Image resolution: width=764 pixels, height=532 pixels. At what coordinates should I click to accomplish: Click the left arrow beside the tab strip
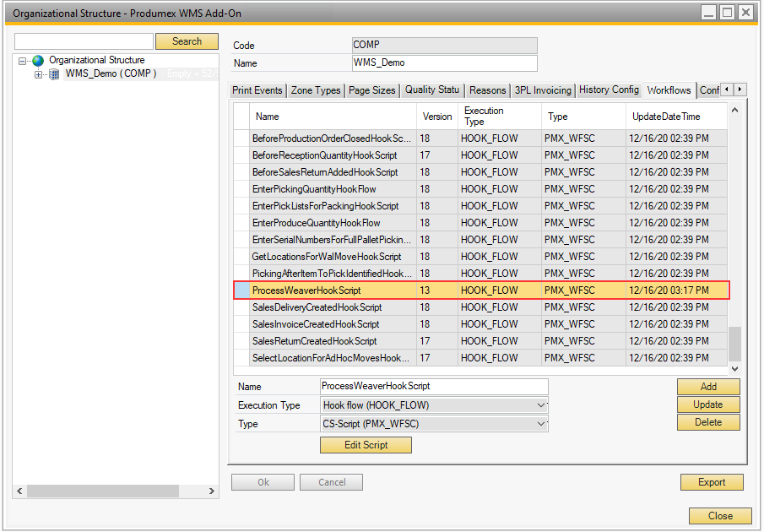(x=726, y=90)
